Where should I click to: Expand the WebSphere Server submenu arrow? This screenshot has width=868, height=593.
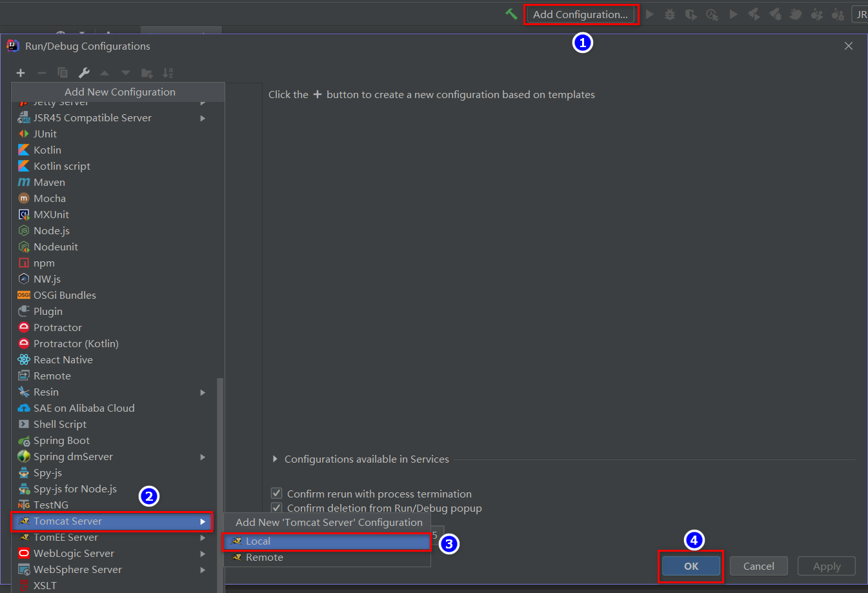point(203,570)
